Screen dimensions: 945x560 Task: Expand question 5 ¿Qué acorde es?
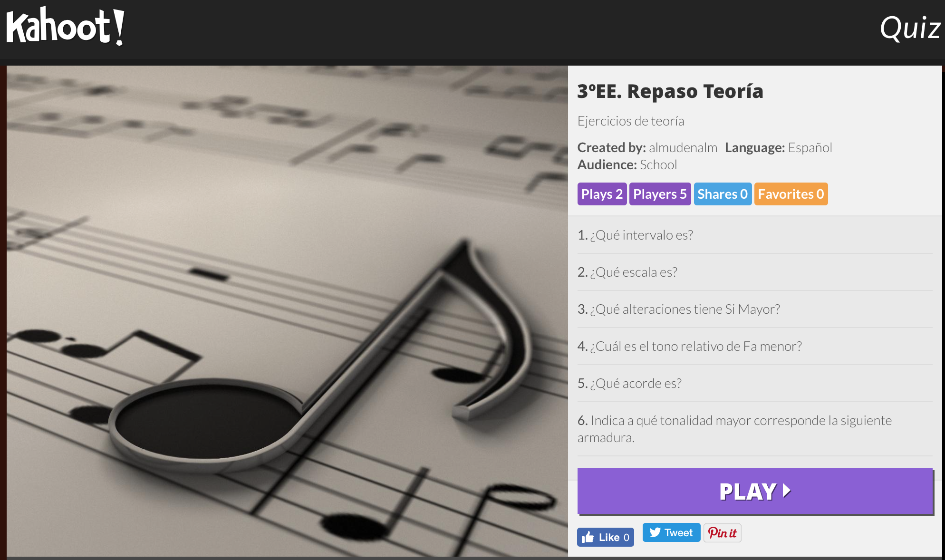click(755, 383)
